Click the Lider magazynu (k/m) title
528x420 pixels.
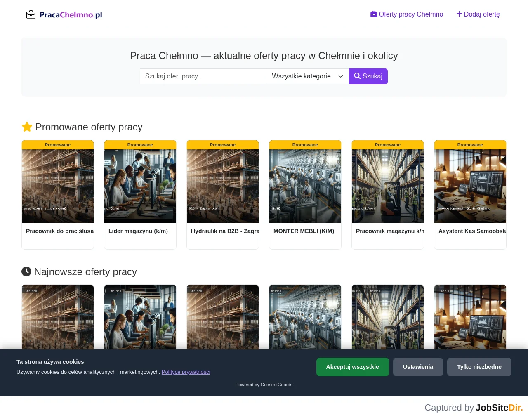click(x=138, y=231)
